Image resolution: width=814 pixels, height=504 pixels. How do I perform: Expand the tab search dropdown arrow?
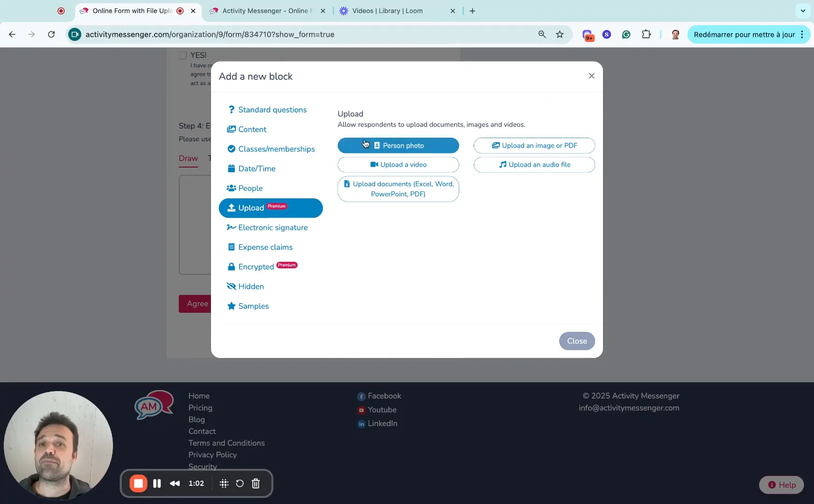pos(803,11)
